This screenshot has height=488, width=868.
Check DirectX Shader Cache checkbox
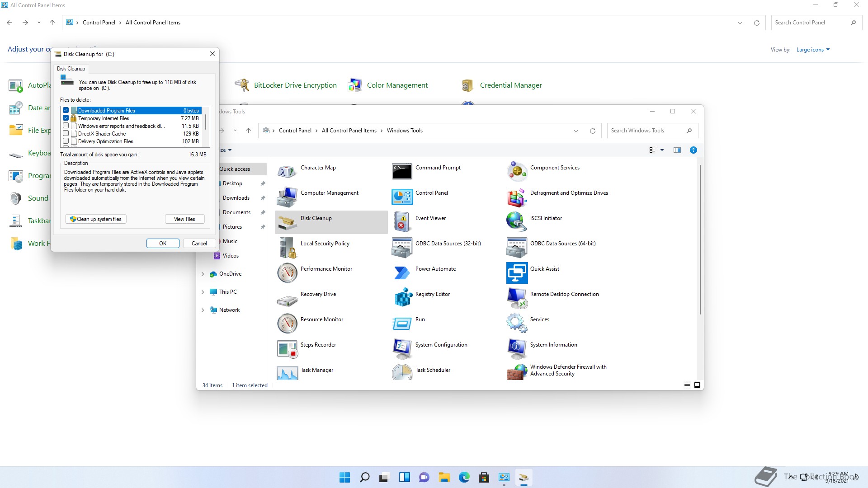coord(66,134)
